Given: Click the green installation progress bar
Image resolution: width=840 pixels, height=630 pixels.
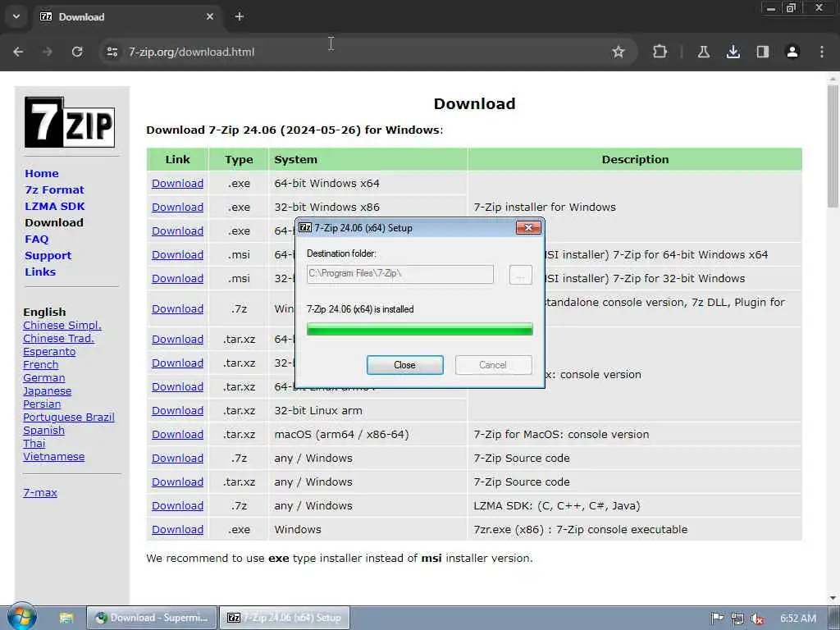Looking at the screenshot, I should click(x=419, y=329).
